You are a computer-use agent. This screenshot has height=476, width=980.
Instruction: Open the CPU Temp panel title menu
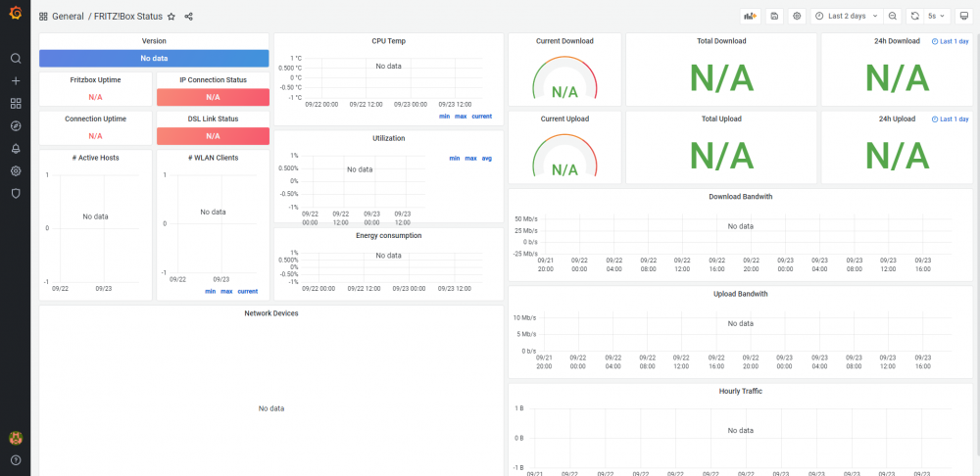pyautogui.click(x=388, y=41)
